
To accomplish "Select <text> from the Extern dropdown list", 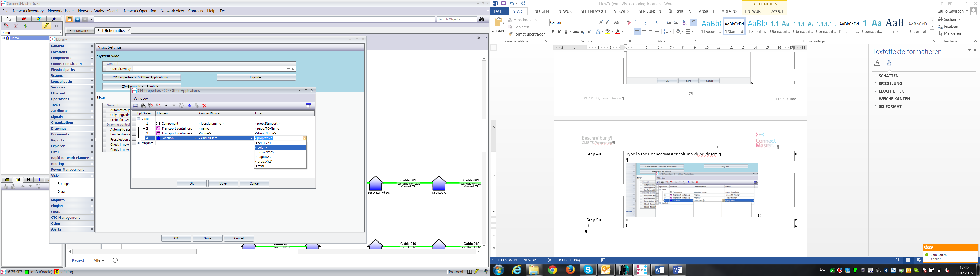I will click(280, 166).
